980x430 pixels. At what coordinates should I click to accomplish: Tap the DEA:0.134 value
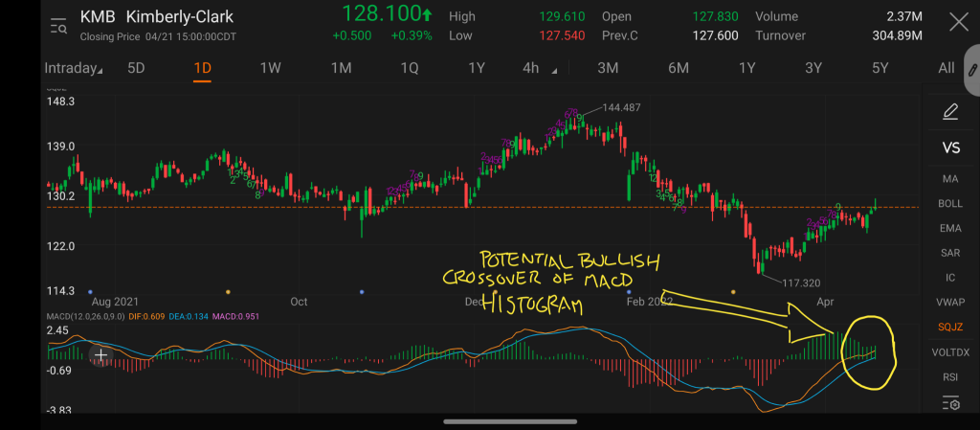(187, 317)
